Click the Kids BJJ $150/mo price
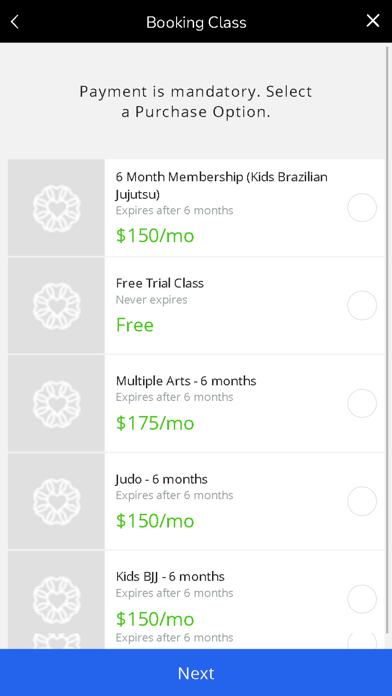 (x=155, y=619)
